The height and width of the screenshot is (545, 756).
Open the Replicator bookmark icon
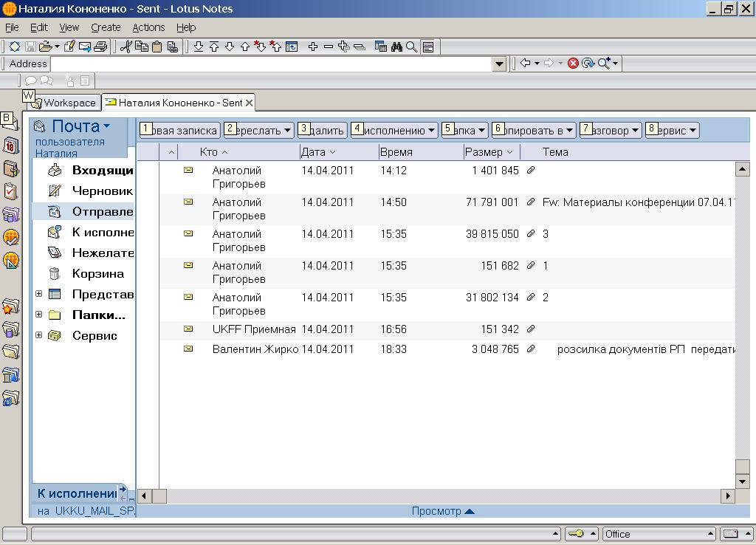pos(10,213)
